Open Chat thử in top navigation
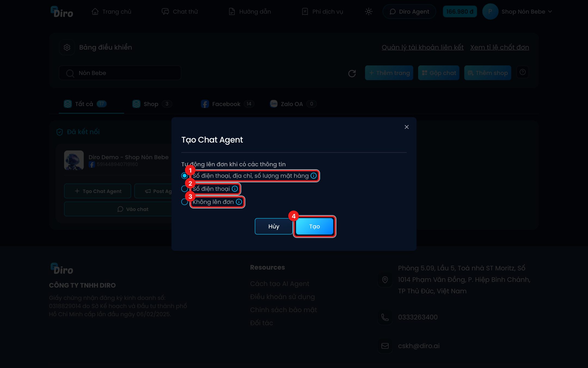Viewport: 588px width, 368px height. [180, 12]
